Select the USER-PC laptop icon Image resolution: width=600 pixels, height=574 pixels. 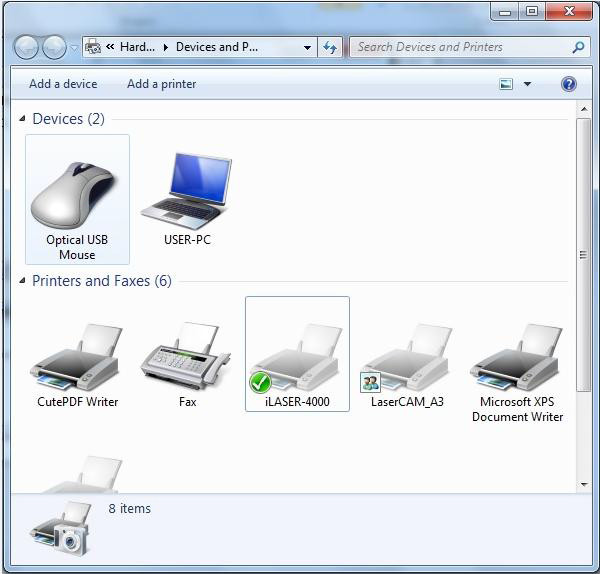[x=187, y=195]
